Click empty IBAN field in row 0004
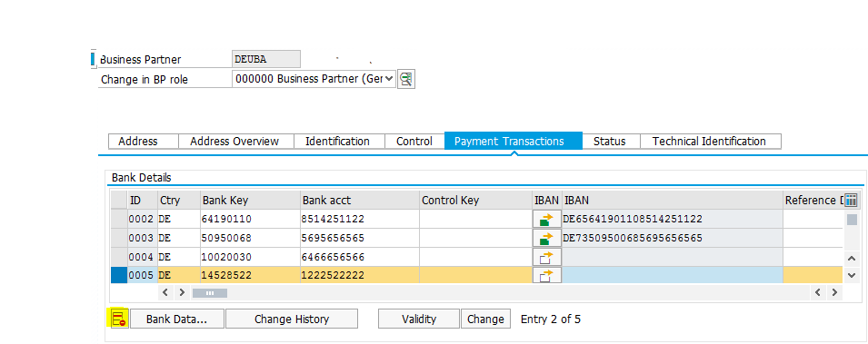This screenshot has width=868, height=344. (672, 257)
